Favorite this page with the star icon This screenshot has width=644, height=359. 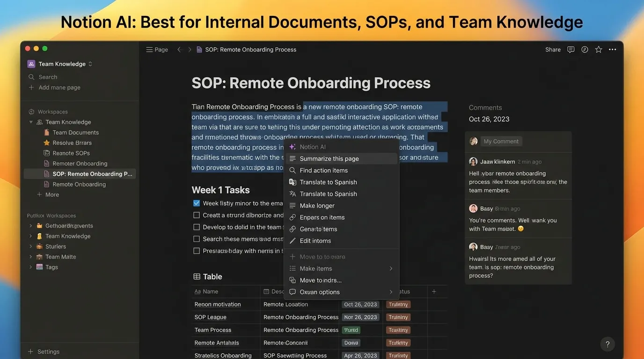(599, 50)
